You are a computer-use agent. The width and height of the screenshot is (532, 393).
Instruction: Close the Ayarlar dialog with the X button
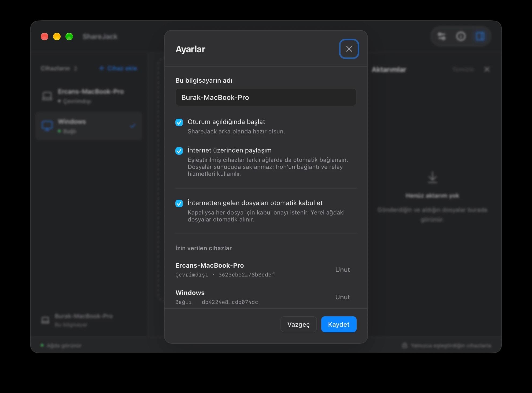(349, 49)
